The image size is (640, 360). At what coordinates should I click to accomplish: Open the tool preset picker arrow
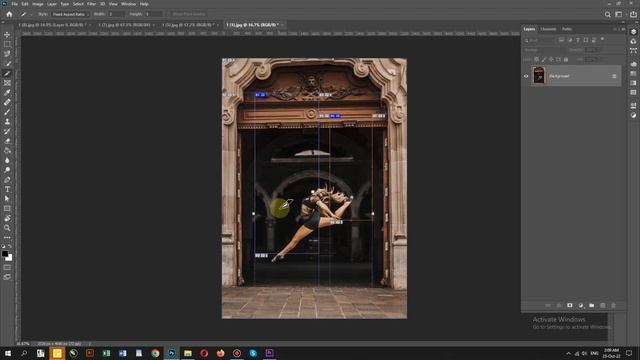[31, 14]
